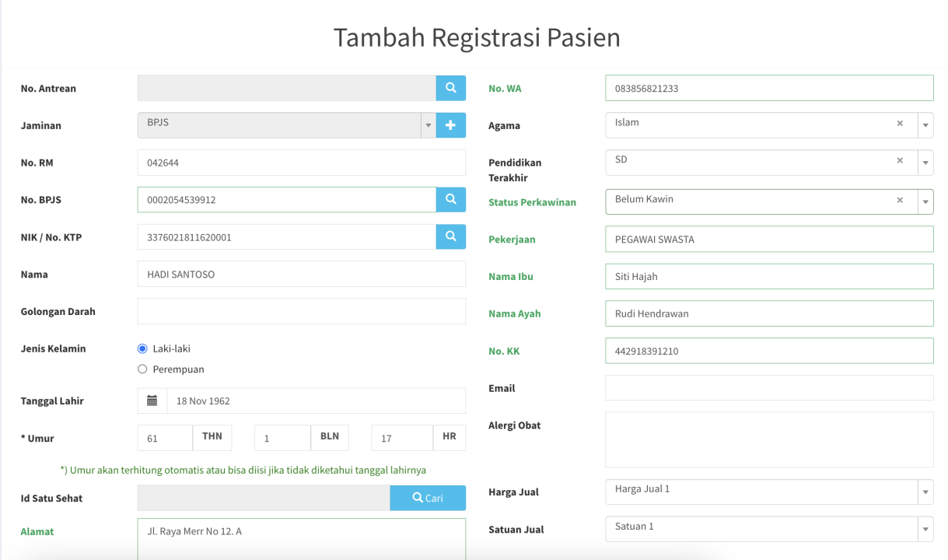Select the Laki-laki radio button

coord(142,348)
